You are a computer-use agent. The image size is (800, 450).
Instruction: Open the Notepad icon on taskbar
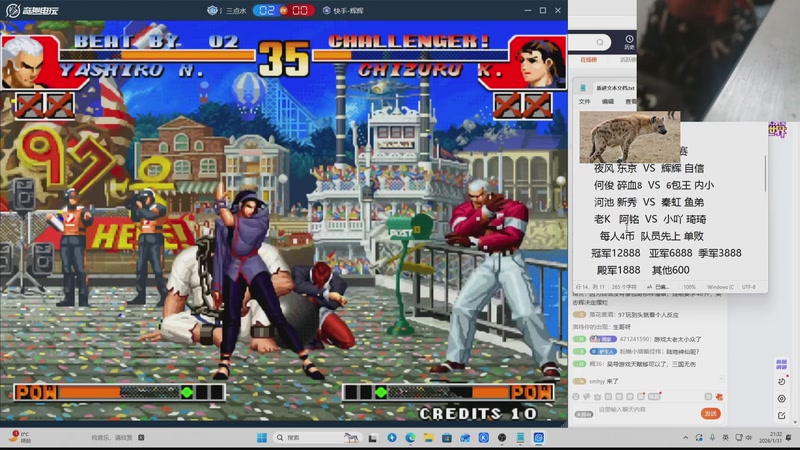pos(520,438)
